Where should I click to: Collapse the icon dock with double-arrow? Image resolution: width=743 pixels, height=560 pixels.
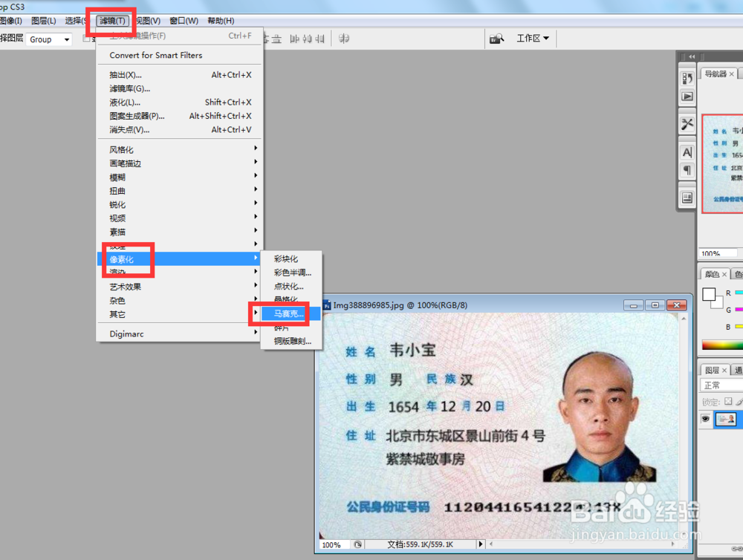click(x=692, y=56)
